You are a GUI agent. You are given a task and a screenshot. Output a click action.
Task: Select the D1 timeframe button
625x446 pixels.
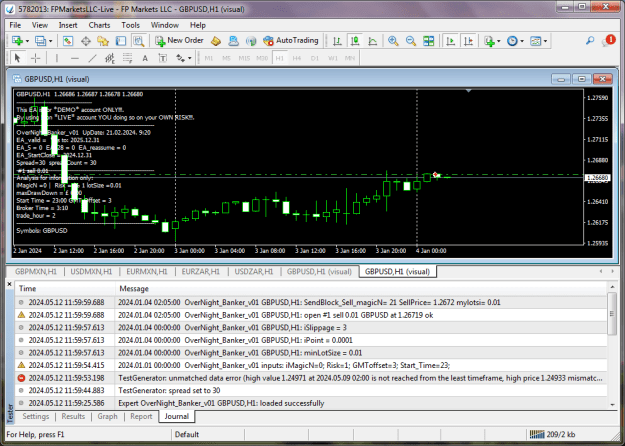[x=315, y=58]
